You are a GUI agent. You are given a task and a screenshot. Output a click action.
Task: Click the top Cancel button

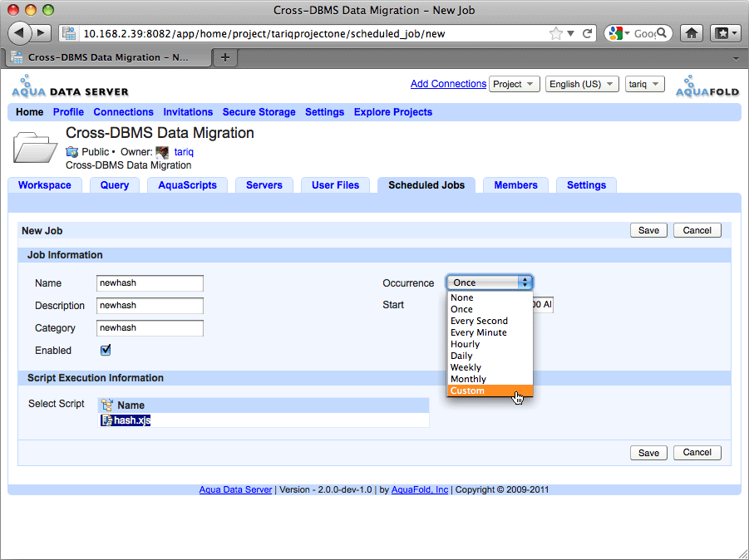tap(697, 230)
